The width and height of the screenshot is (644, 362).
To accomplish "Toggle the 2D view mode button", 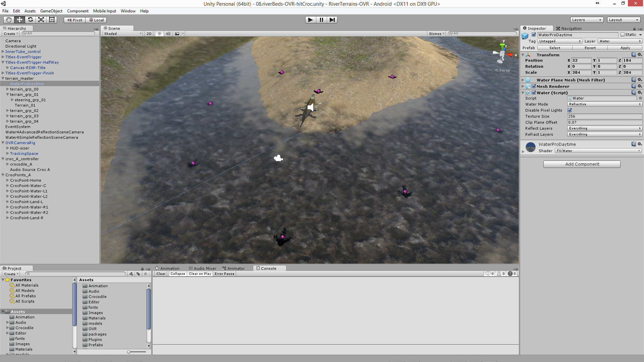I will click(149, 34).
